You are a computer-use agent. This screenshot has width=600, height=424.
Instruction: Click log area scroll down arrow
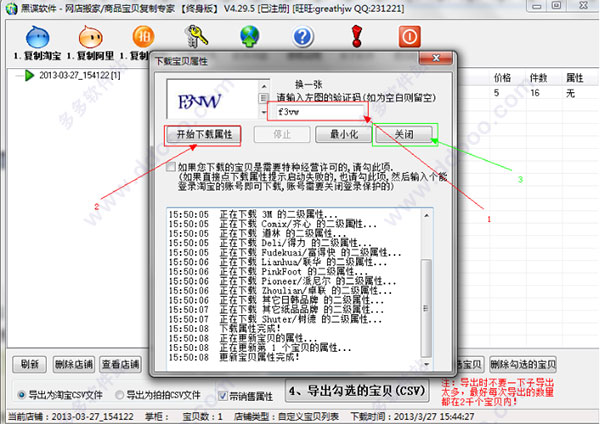point(426,364)
